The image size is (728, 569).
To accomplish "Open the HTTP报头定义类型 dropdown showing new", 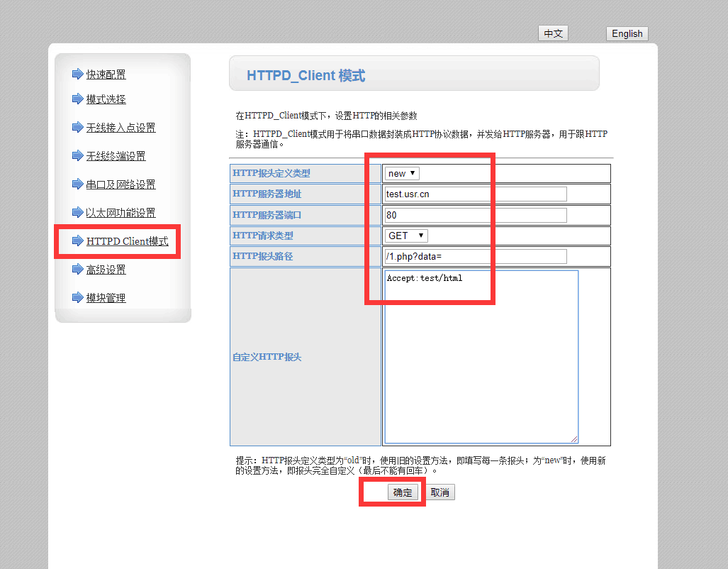I will pos(402,173).
